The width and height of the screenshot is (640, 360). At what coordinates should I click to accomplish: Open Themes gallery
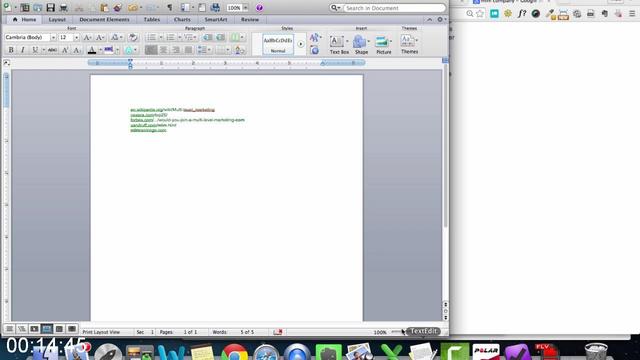[409, 44]
